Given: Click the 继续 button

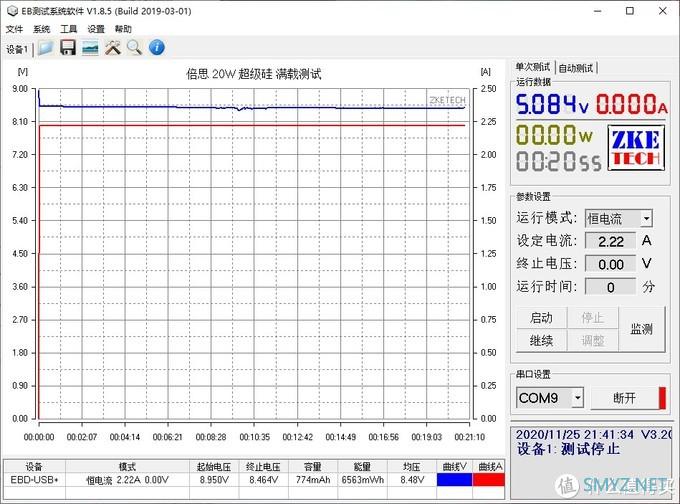Looking at the screenshot, I should click(x=541, y=340).
